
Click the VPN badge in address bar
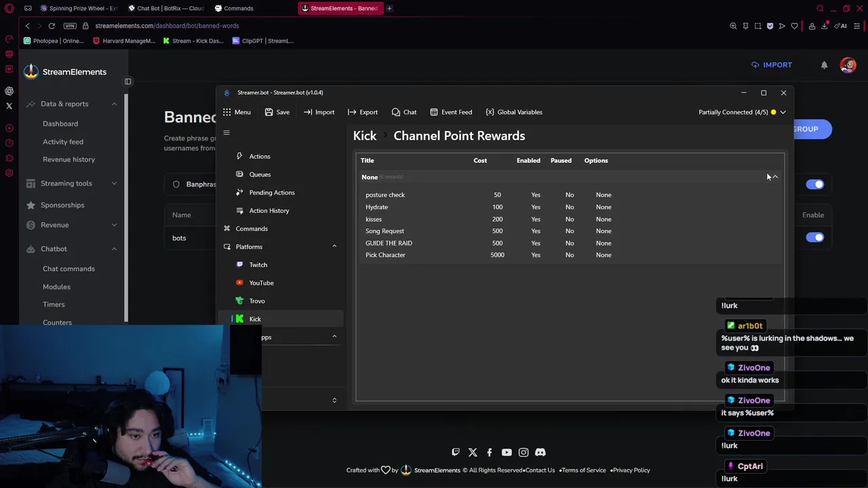pos(70,26)
